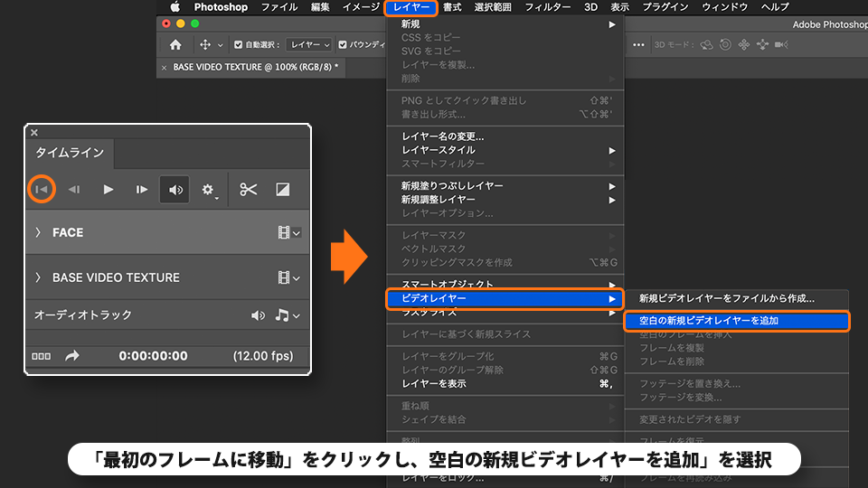
Task: Click the scissors split-at-playhead icon
Action: coord(248,190)
